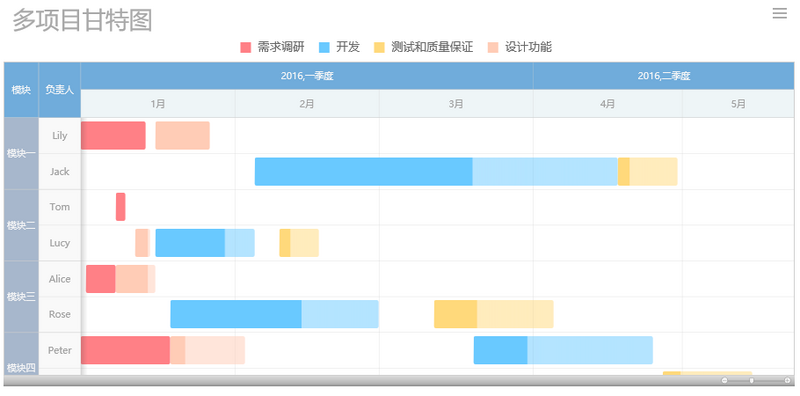
Task: Select the Tom row label
Action: point(60,207)
